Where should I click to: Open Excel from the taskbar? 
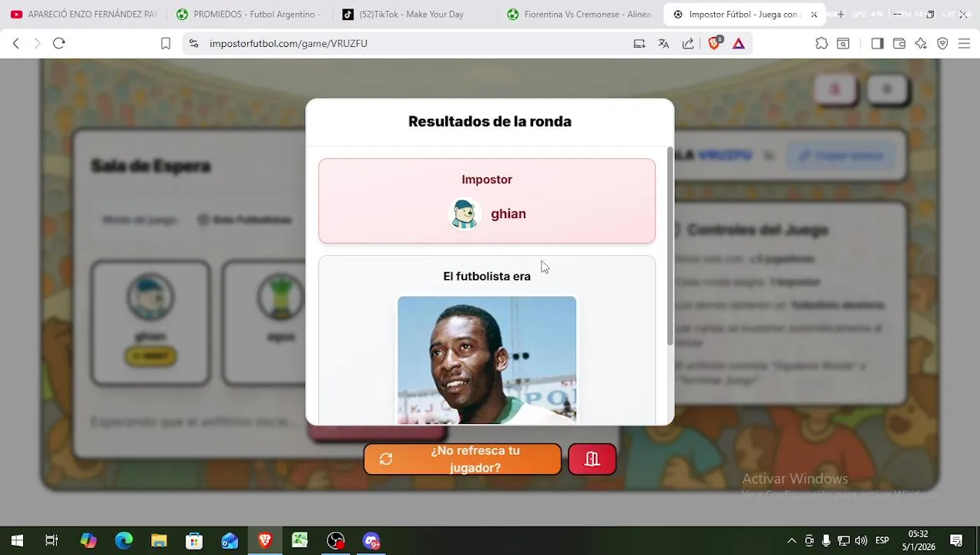pyautogui.click(x=300, y=541)
